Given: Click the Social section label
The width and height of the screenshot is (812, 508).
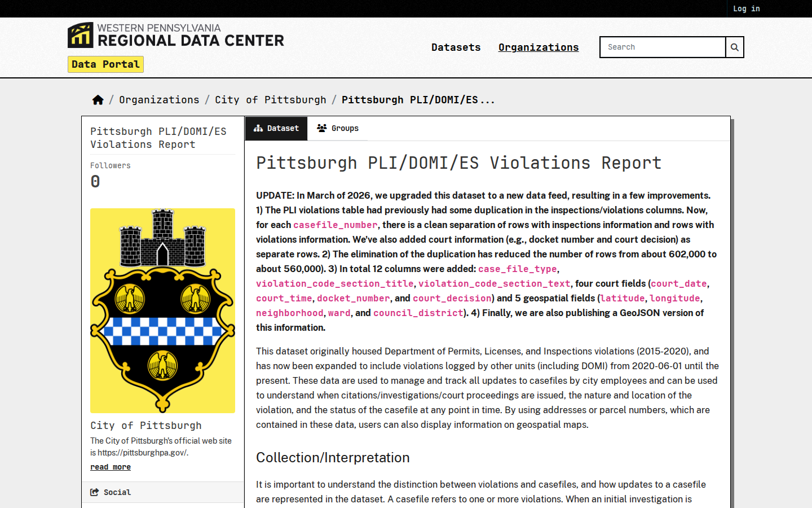Looking at the screenshot, I should tap(117, 492).
